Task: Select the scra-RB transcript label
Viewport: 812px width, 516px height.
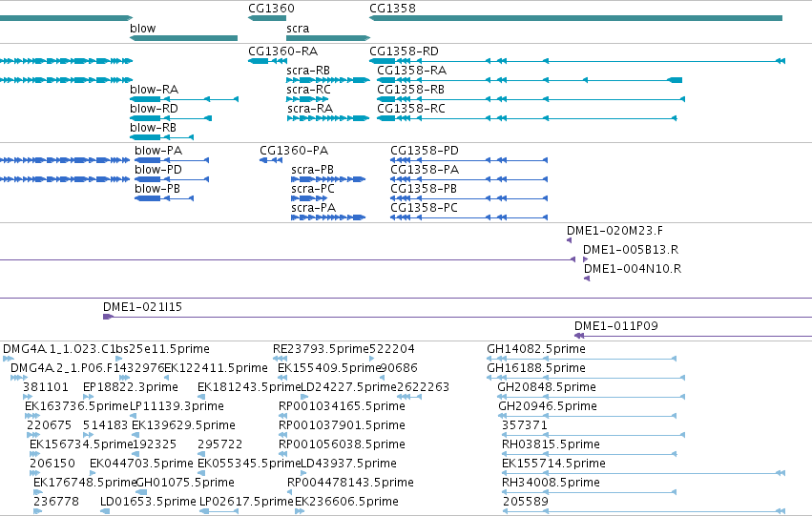Action: click(308, 71)
